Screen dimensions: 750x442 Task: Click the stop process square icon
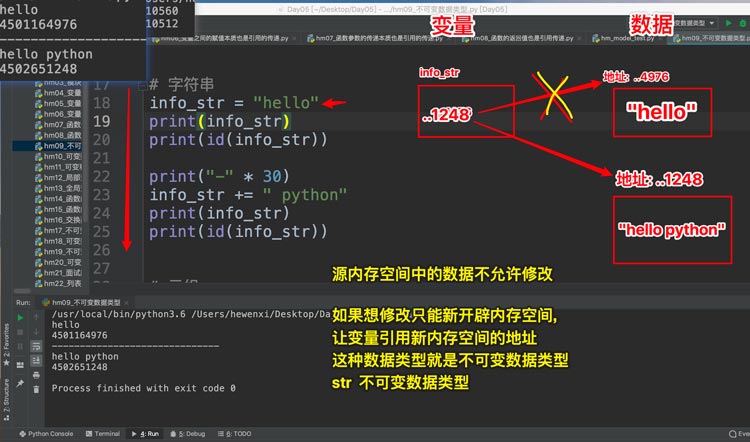[20, 332]
